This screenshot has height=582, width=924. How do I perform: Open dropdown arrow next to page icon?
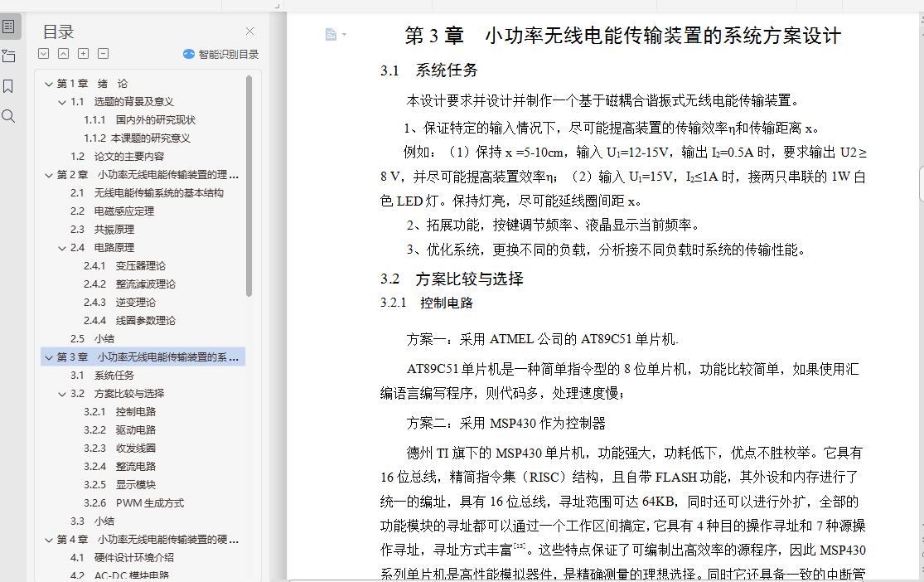coord(344,35)
